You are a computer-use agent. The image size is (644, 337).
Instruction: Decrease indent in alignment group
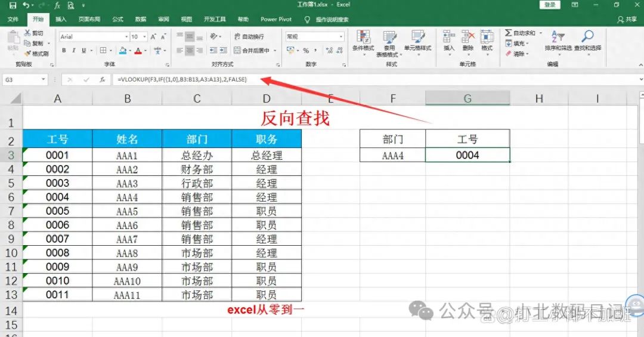(213, 50)
